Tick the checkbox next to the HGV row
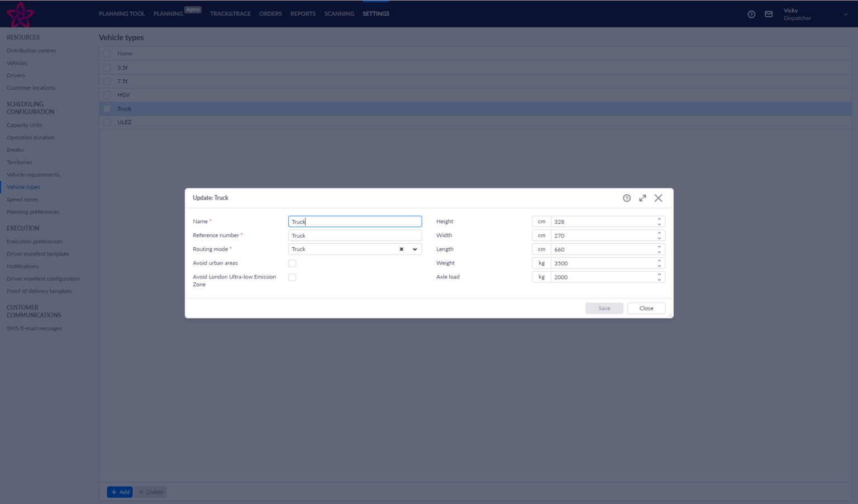Image resolution: width=858 pixels, height=504 pixels. [x=107, y=95]
